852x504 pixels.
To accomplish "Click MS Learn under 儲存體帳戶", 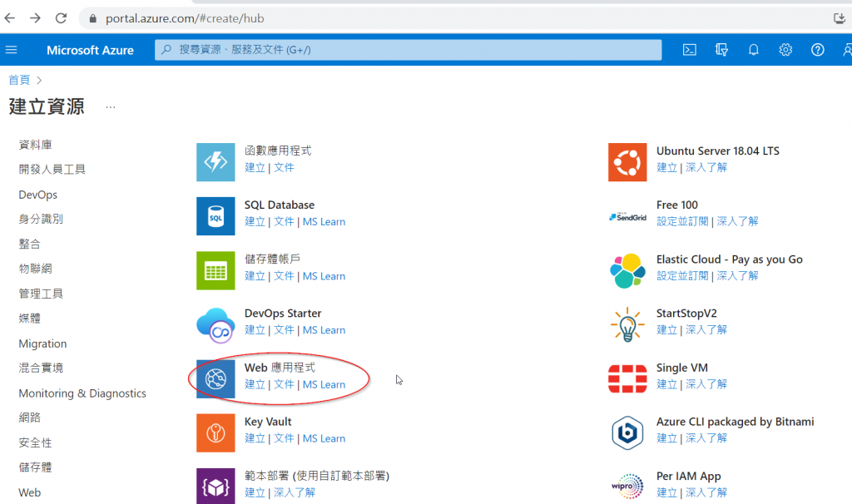I will [324, 276].
